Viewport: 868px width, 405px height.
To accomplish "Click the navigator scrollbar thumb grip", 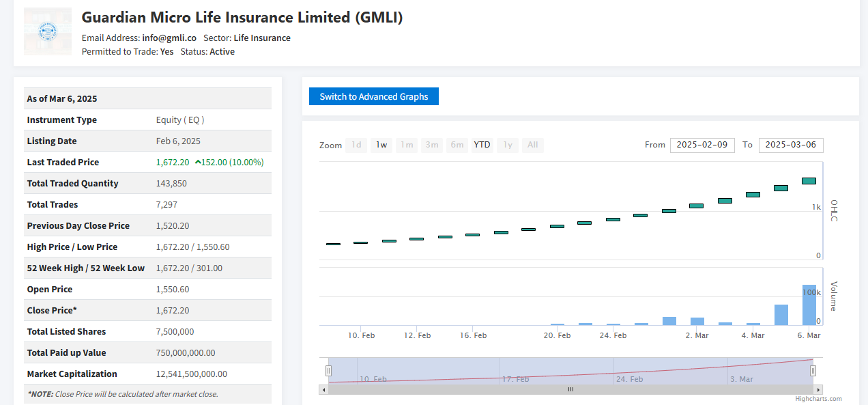I will [570, 389].
